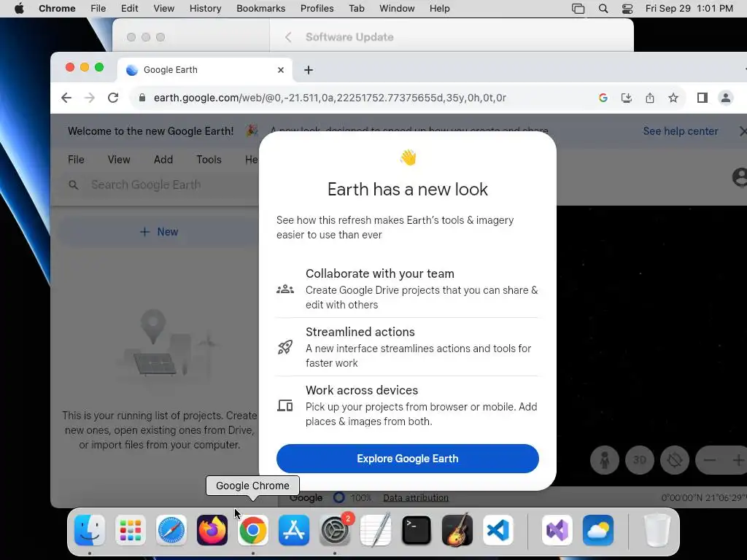The image size is (747, 560).
Task: Open Google Earth's Add menu
Action: point(163,160)
